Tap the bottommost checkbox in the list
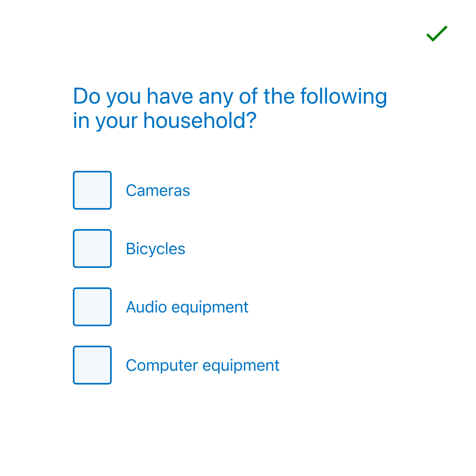 (92, 365)
